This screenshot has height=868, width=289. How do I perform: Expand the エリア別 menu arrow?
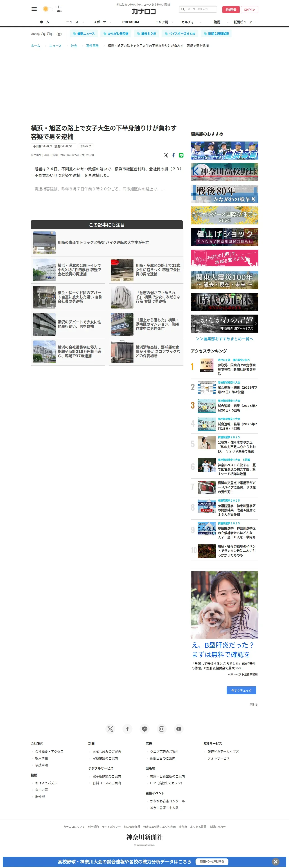coord(173,22)
